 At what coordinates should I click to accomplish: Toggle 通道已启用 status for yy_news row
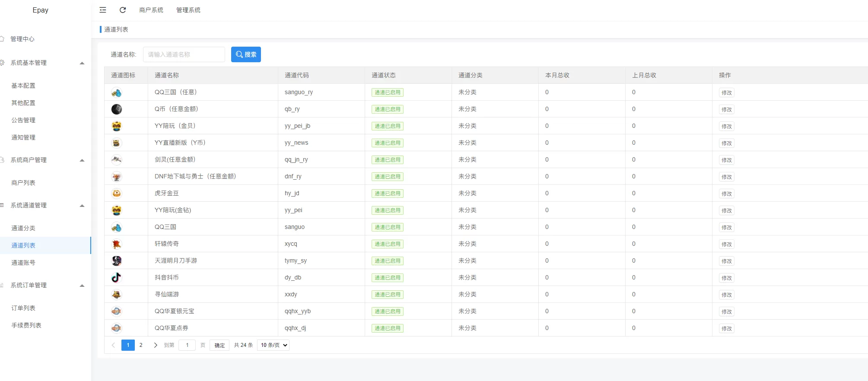pyautogui.click(x=387, y=143)
